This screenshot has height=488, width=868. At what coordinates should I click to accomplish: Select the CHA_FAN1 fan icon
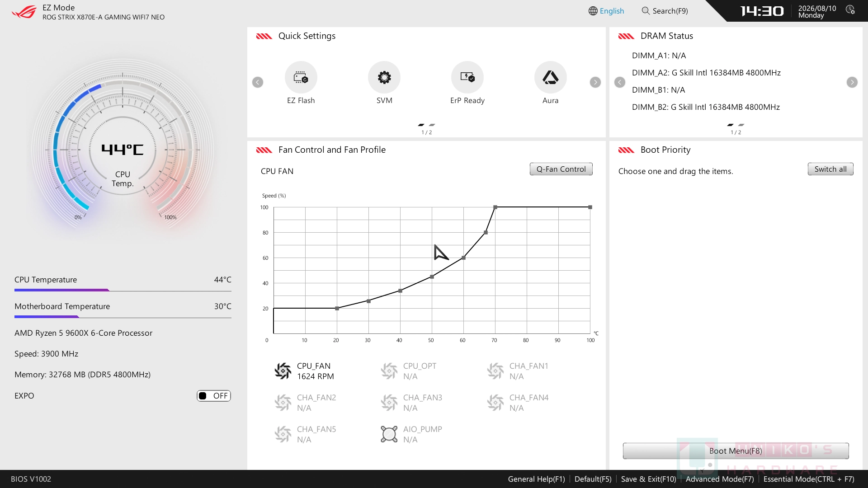[x=495, y=371]
